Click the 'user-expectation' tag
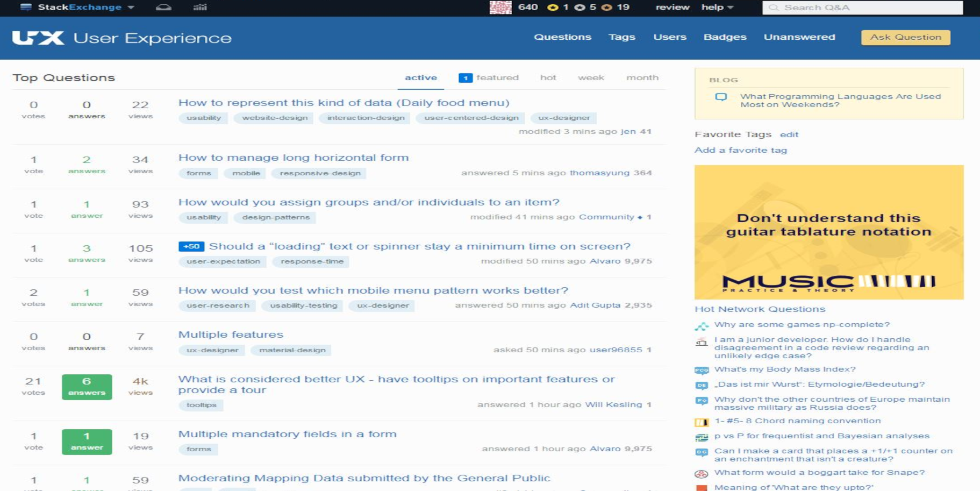This screenshot has width=980, height=491. pyautogui.click(x=223, y=261)
